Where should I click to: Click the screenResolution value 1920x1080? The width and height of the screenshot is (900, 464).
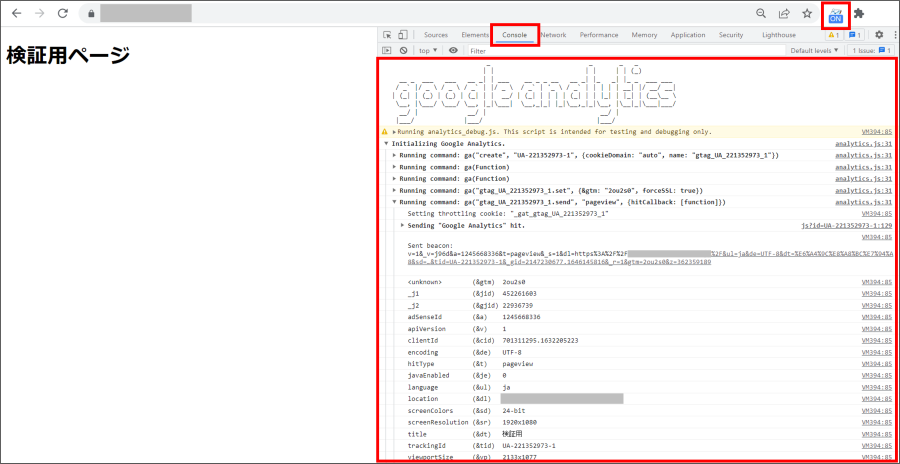point(519,422)
